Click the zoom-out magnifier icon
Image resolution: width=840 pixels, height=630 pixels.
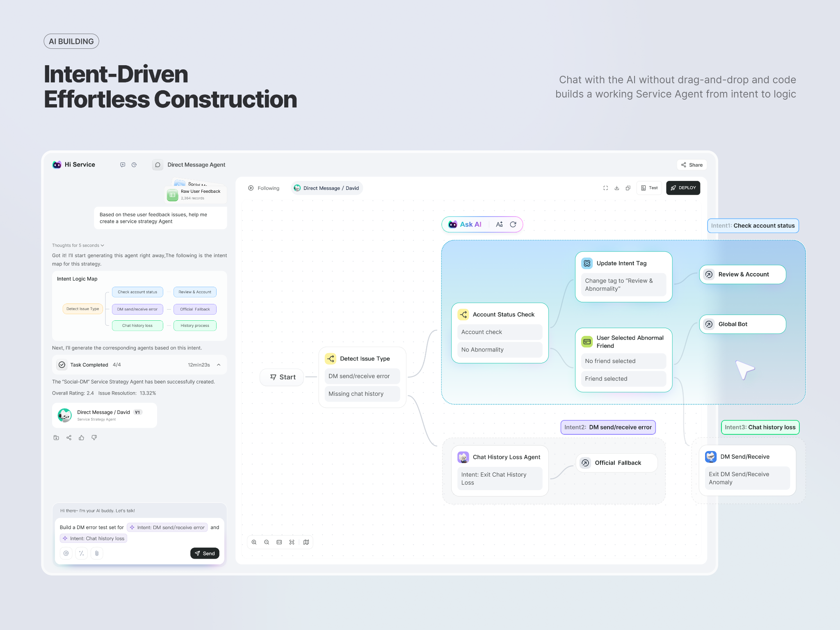[x=267, y=542]
